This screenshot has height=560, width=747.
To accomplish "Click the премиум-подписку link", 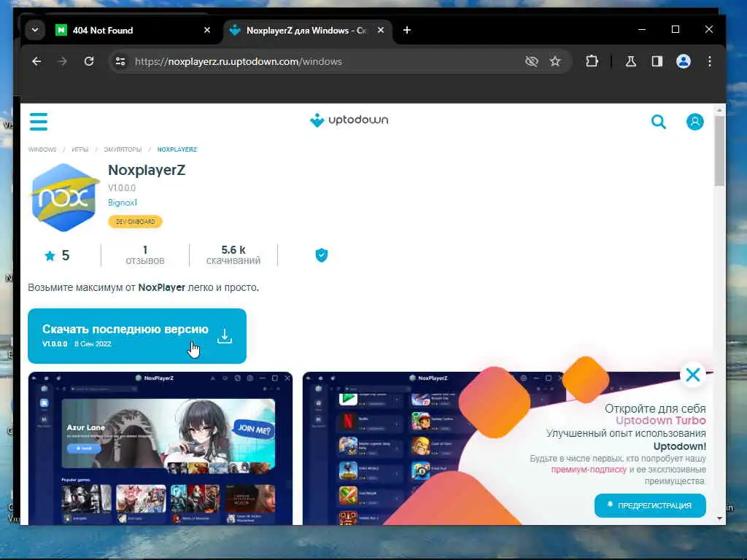I will click(x=589, y=470).
